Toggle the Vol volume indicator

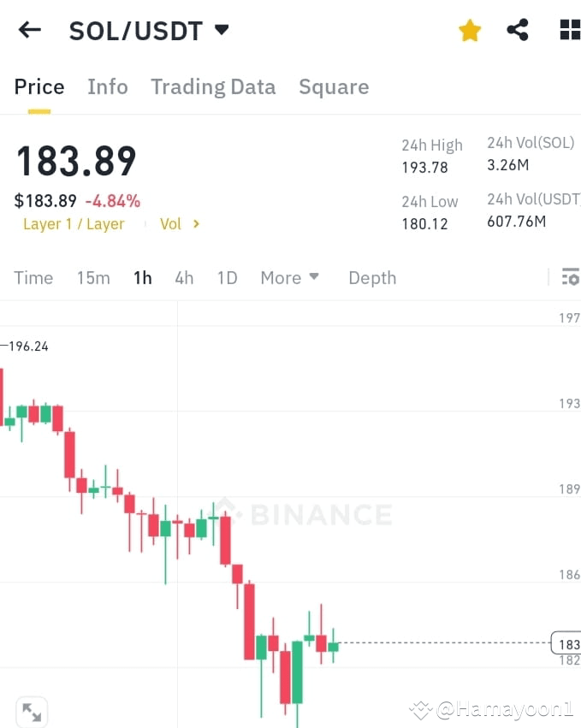point(170,223)
